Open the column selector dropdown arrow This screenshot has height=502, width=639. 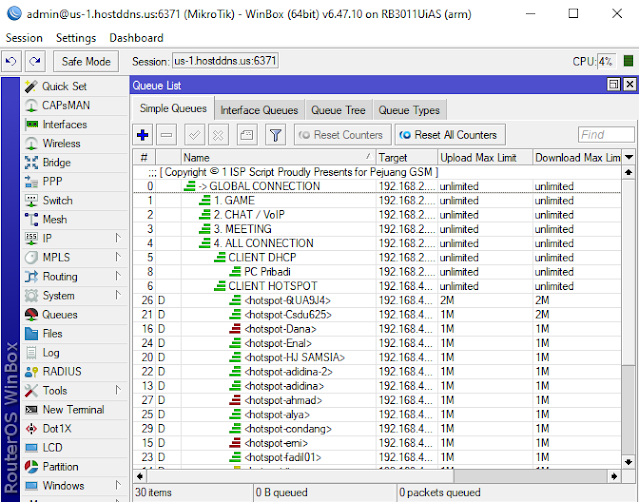[629, 157]
